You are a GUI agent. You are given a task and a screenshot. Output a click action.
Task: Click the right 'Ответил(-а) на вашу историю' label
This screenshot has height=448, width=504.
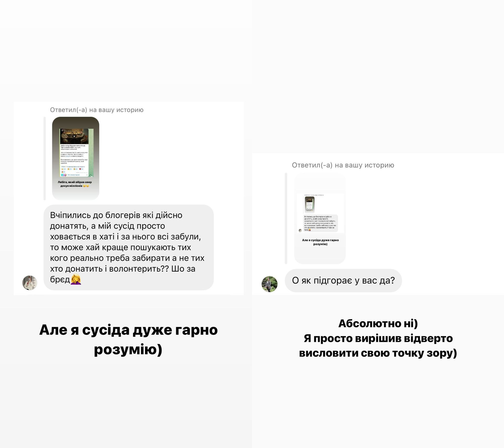pyautogui.click(x=343, y=165)
